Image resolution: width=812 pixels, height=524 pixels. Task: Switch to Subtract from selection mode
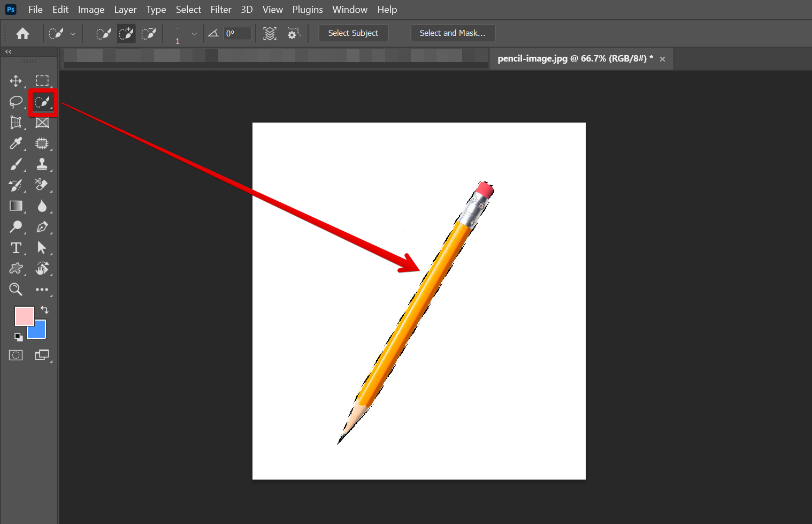[148, 34]
